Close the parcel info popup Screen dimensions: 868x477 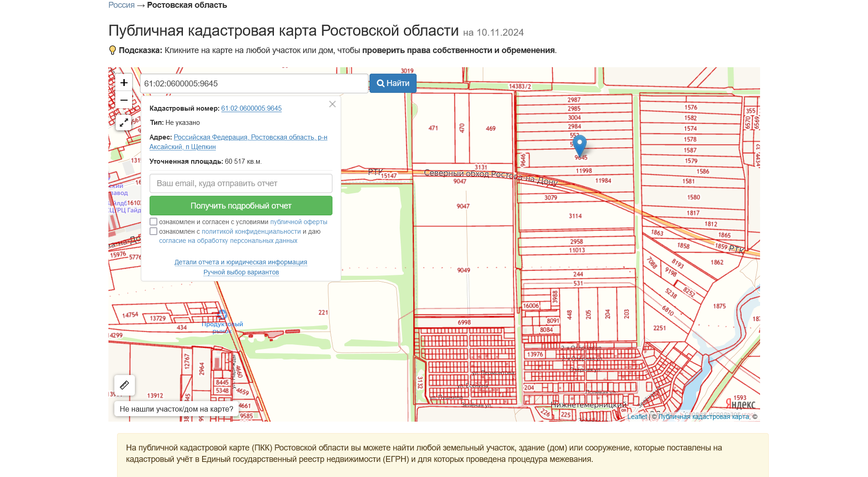332,104
